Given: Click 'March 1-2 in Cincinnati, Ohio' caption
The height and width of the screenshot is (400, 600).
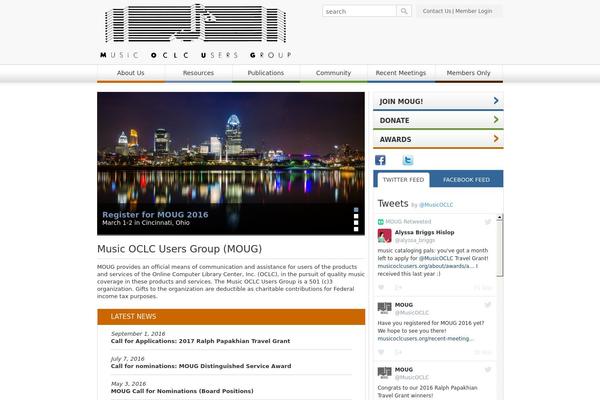Looking at the screenshot, I should (x=146, y=223).
